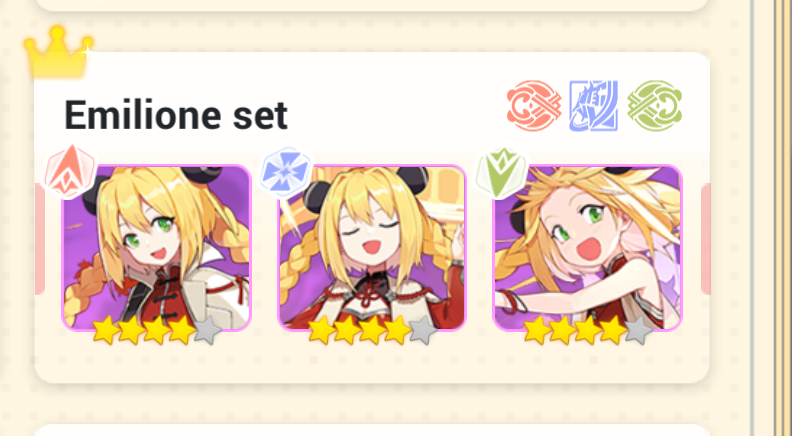This screenshot has height=436, width=792.
Task: Click the red attribute badge on the first portrait
Action: (70, 171)
